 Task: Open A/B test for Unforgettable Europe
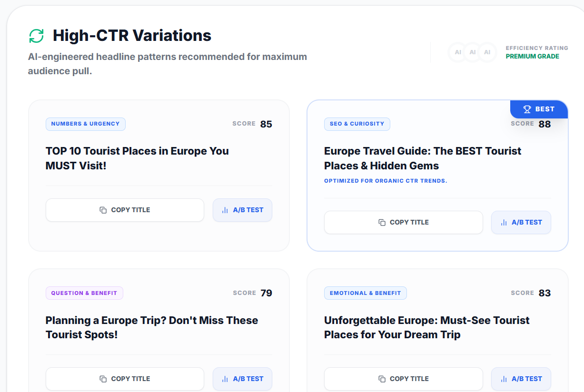[521, 379]
